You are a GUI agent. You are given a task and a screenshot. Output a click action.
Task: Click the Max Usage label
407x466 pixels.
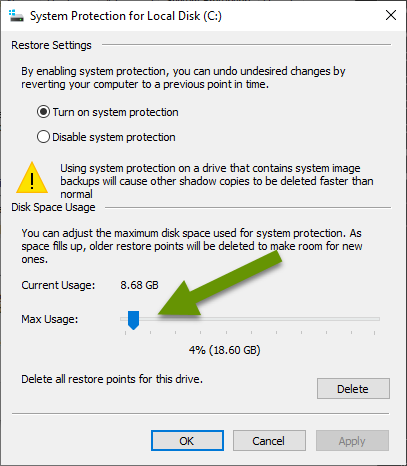click(x=50, y=319)
